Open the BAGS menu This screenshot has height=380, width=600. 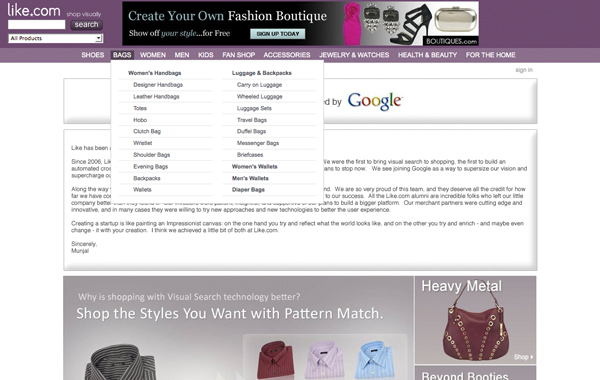[x=122, y=55]
